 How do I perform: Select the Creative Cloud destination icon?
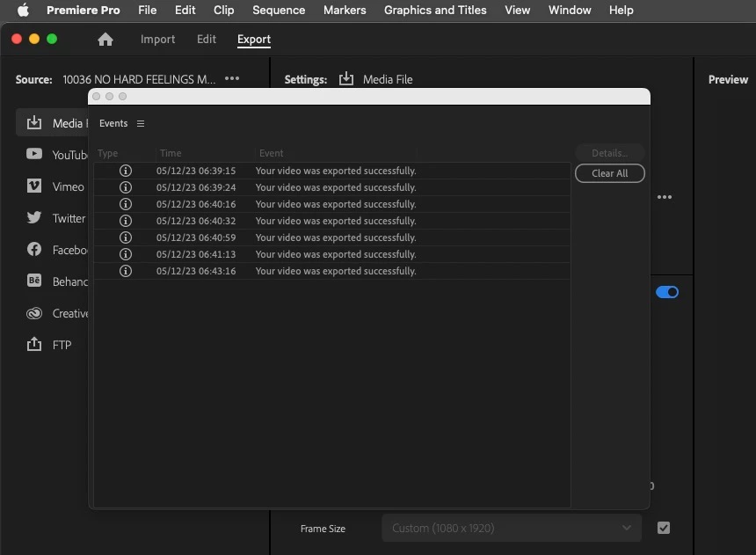coord(34,313)
